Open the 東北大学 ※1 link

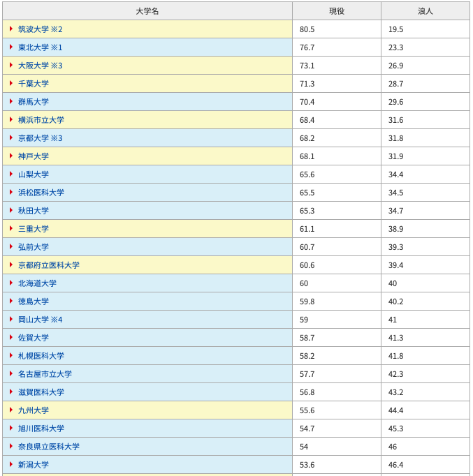40,47
